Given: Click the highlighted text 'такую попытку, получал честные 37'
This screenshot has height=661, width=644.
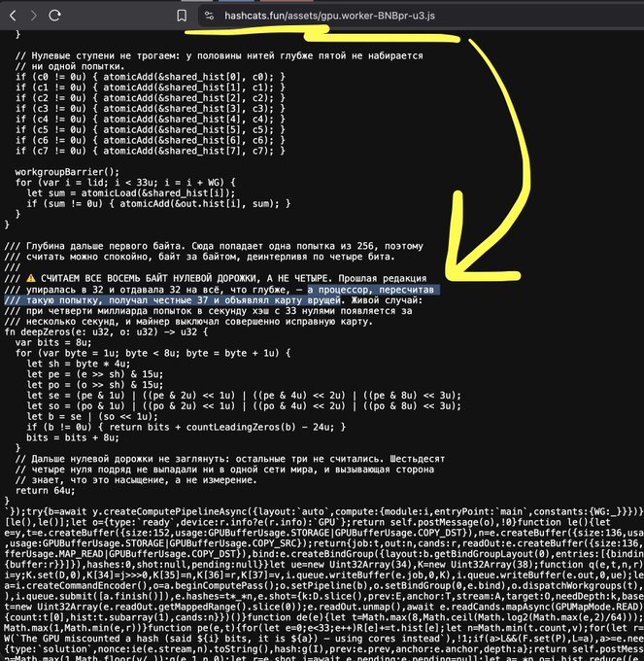Looking at the screenshot, I should pyautogui.click(x=118, y=300).
